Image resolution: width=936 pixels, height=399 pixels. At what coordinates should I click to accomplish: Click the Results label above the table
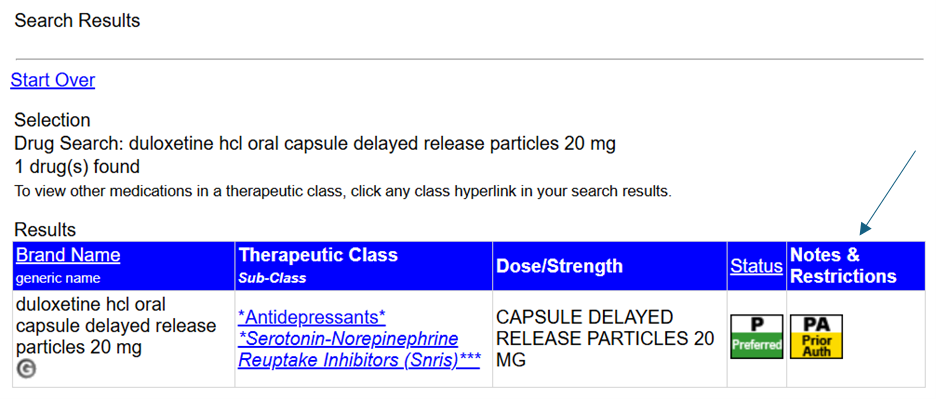[x=45, y=229]
